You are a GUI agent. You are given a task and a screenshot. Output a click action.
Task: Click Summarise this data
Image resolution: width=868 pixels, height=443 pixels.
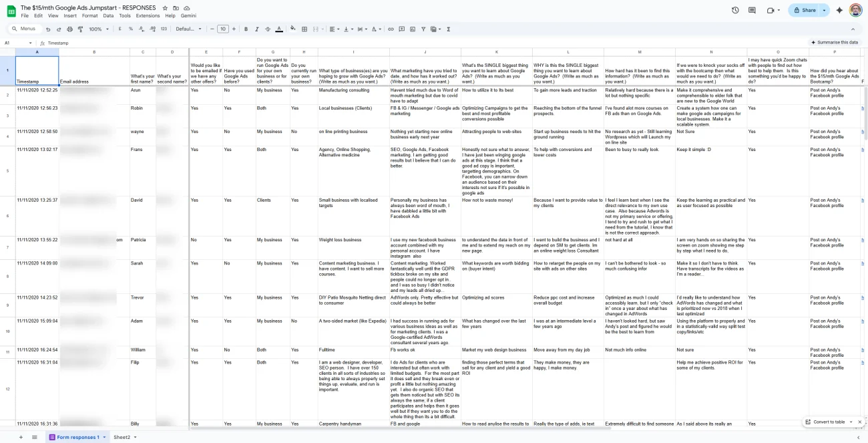click(x=834, y=42)
